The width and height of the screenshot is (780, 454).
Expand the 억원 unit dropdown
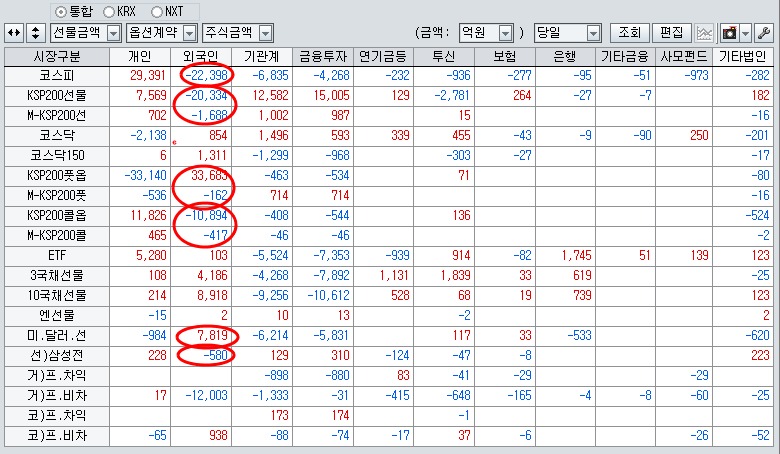[506, 33]
